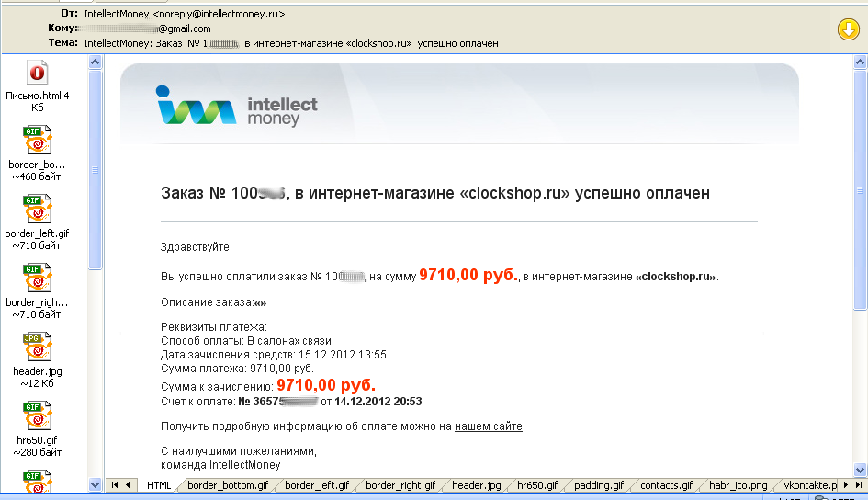Screen dimensions: 868x500
Task: Click the recipient @gmail.com address
Action: point(185,28)
